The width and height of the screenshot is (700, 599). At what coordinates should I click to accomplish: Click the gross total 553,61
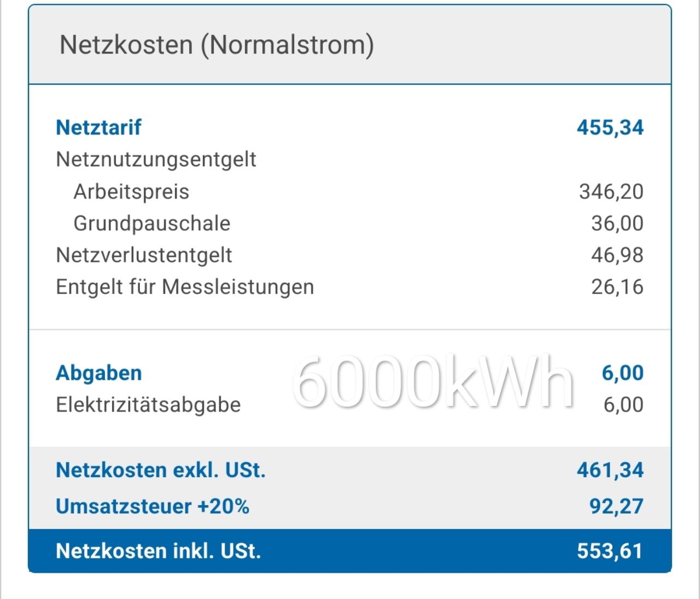tap(610, 551)
